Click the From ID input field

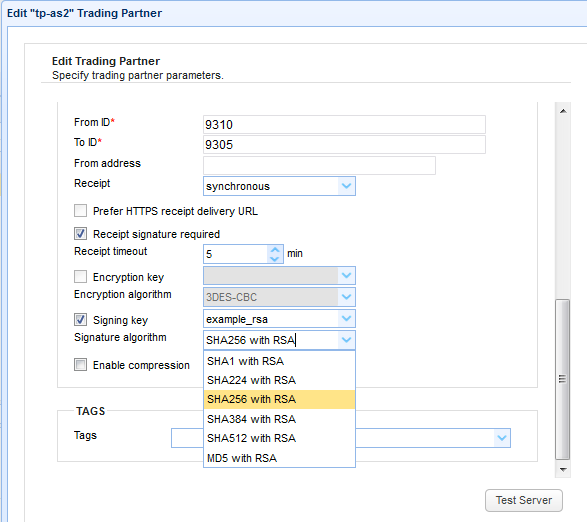pyautogui.click(x=344, y=124)
